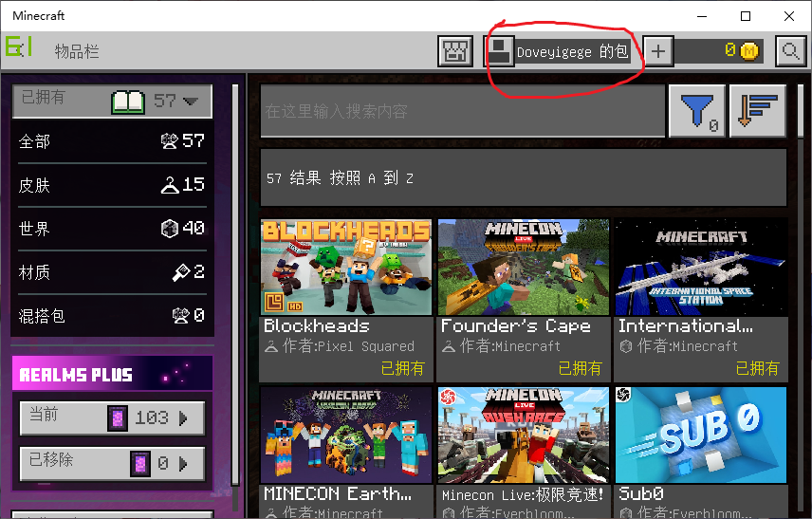Open the Sub0 world thumbnail

701,436
